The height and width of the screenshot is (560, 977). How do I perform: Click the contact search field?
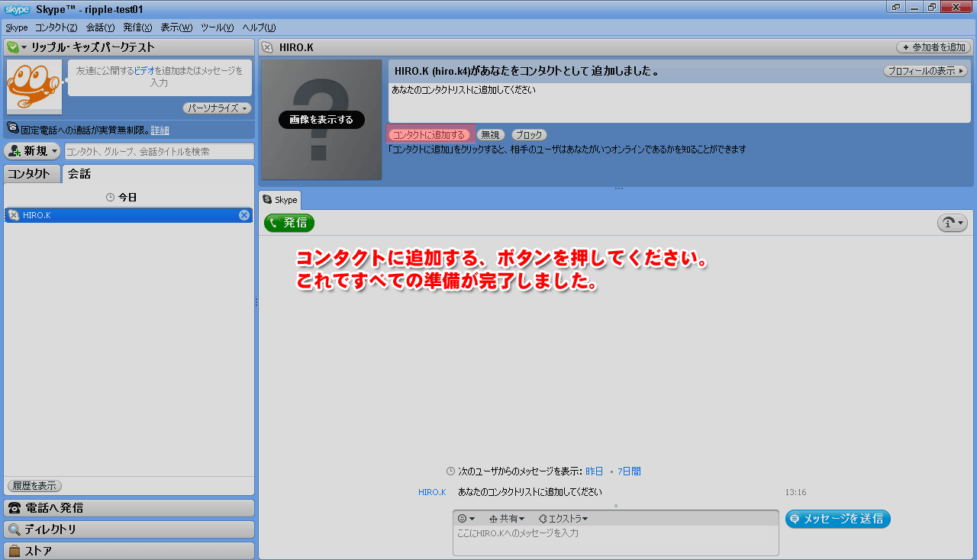click(x=160, y=152)
